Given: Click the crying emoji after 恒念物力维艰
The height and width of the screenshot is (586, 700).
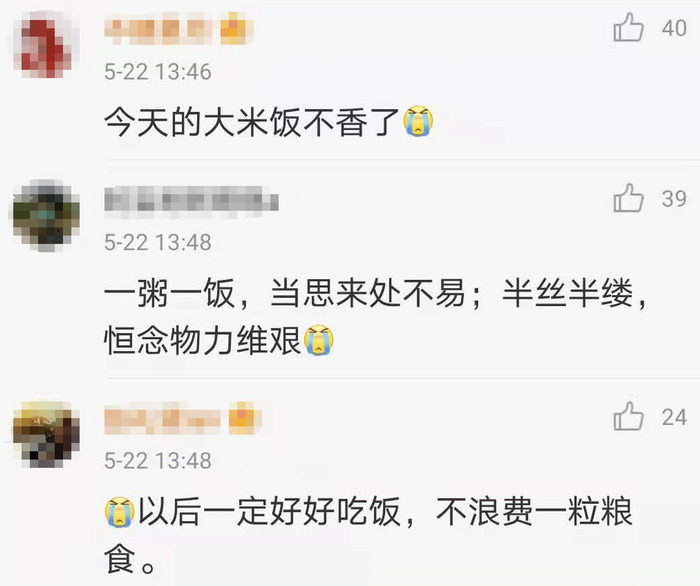Looking at the screenshot, I should pos(319,340).
